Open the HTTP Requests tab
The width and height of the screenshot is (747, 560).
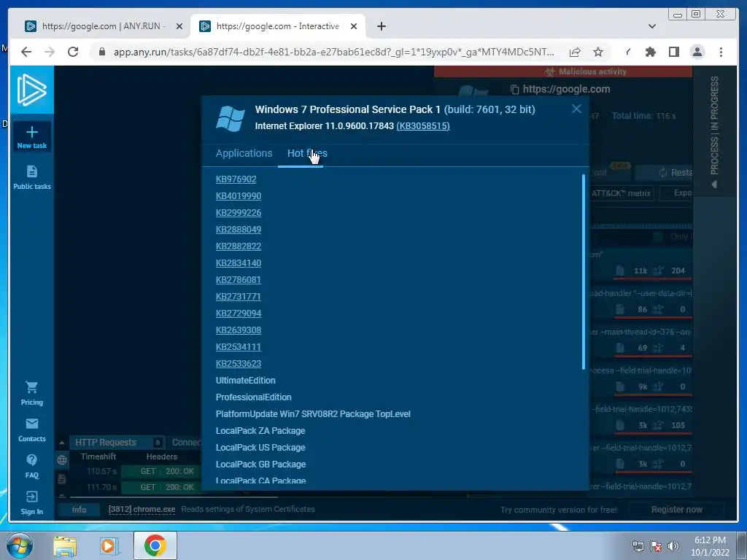118,443
